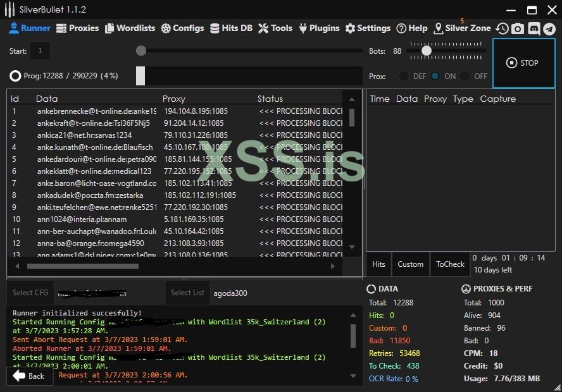The width and height of the screenshot is (562, 392).
Task: Open Tools with the wrench icon
Action: click(x=263, y=28)
